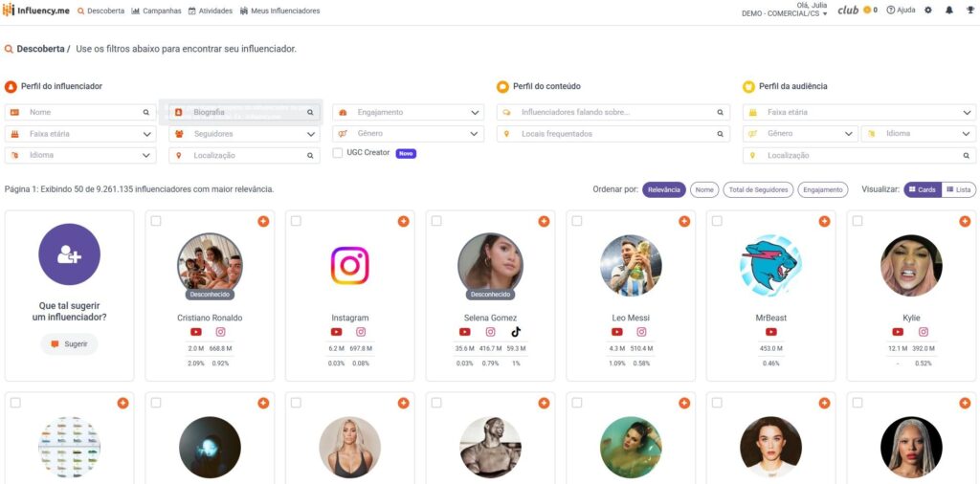This screenshot has height=484, width=980.
Task: Click search icon in audience Localização field
Action: click(966, 156)
